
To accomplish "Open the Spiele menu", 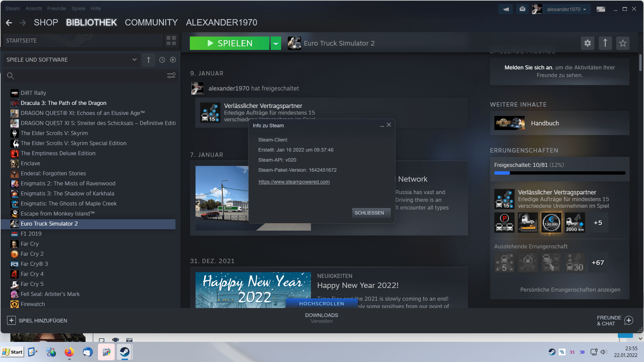I will pyautogui.click(x=78, y=8).
